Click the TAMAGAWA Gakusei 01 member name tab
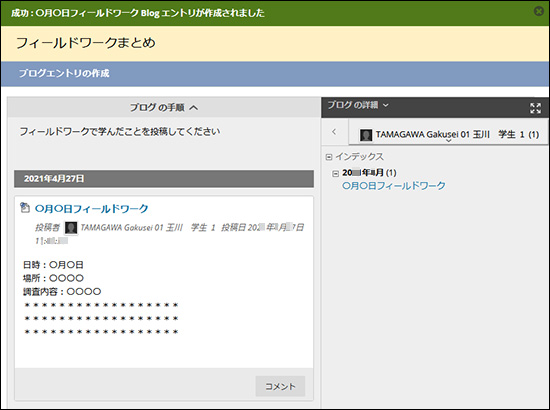The image size is (550, 410). 448,133
